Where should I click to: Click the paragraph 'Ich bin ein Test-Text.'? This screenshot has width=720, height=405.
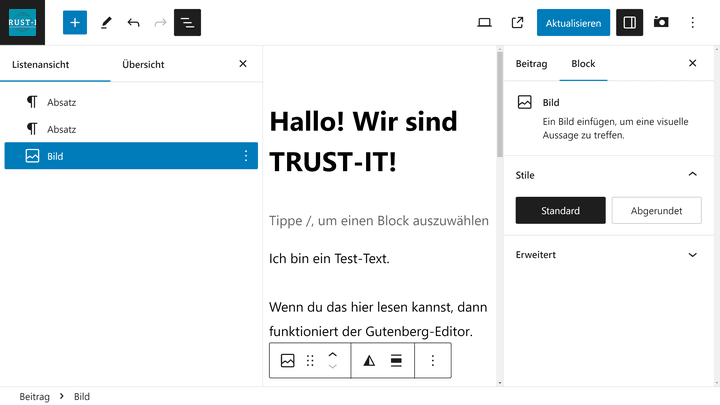click(329, 259)
